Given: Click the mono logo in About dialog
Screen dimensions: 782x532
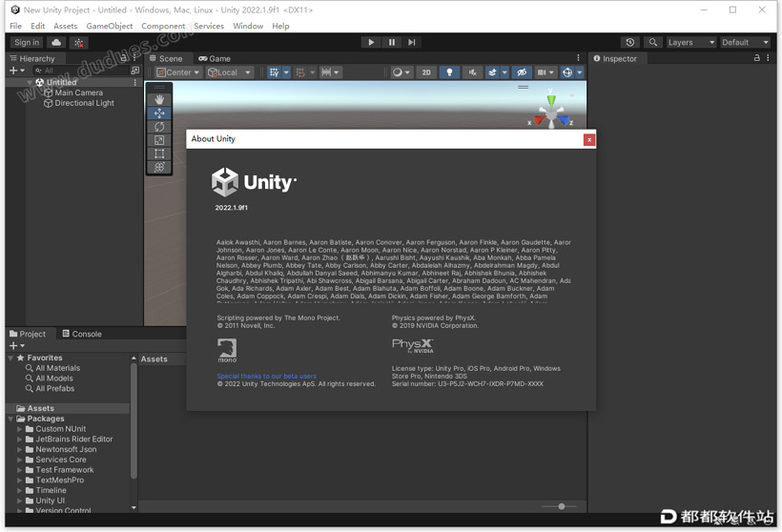Looking at the screenshot, I should click(227, 350).
